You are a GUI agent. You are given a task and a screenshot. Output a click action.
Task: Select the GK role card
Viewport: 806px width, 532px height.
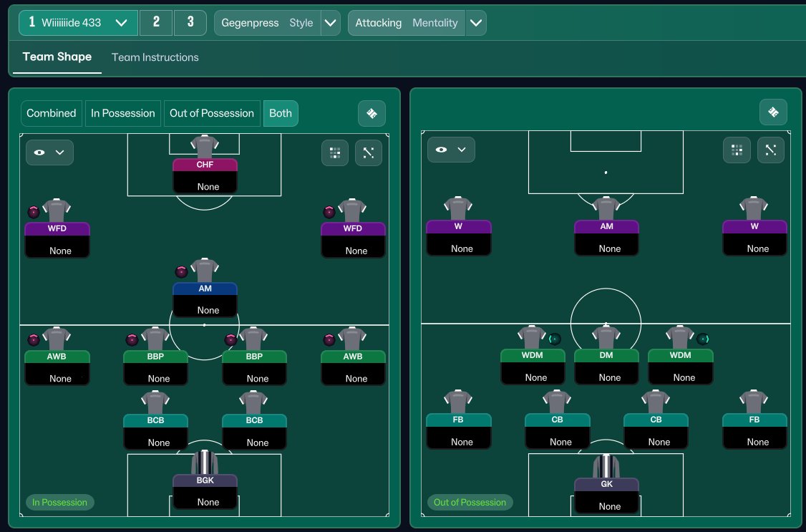(x=606, y=495)
